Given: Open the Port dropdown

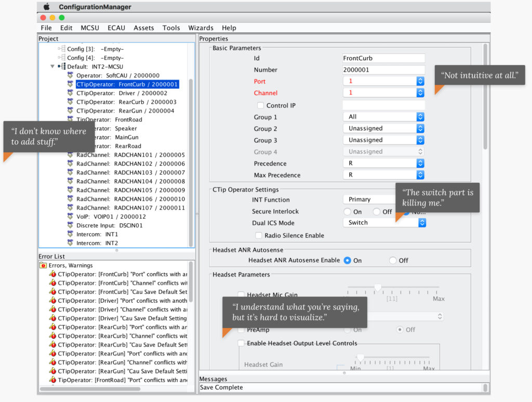Looking at the screenshot, I should (384, 81).
